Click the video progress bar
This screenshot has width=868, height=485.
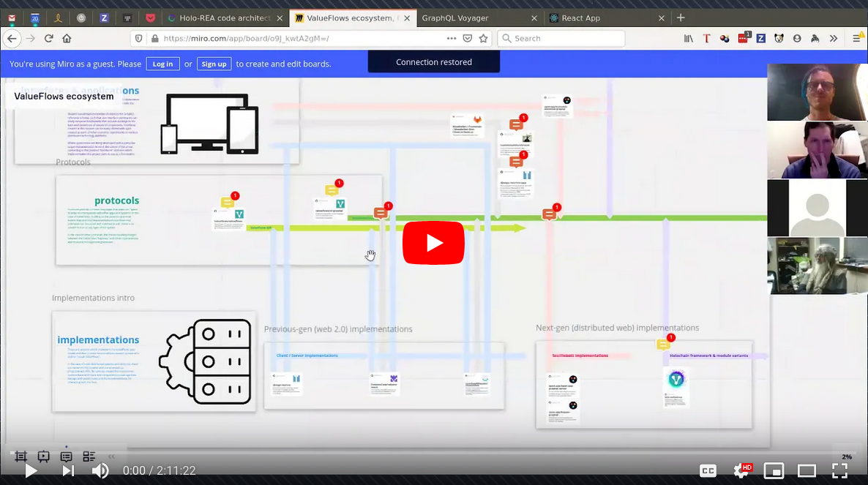pos(433,452)
